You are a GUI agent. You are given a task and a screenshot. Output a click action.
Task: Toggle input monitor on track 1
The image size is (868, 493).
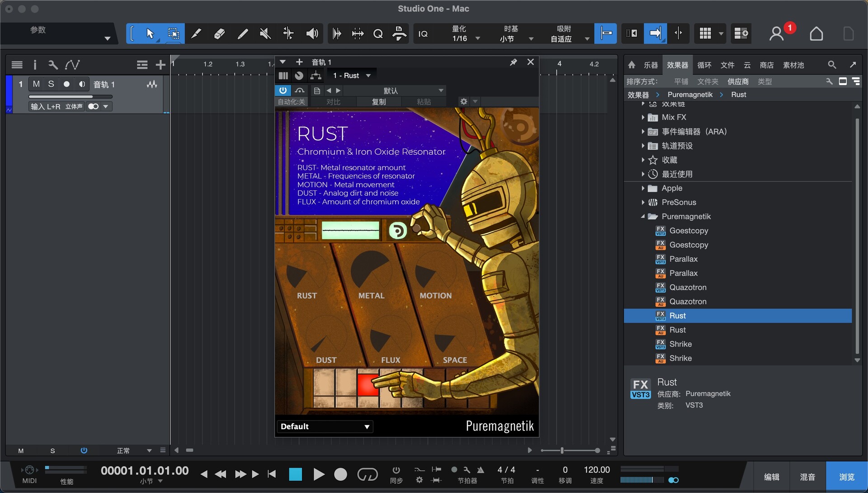[82, 84]
